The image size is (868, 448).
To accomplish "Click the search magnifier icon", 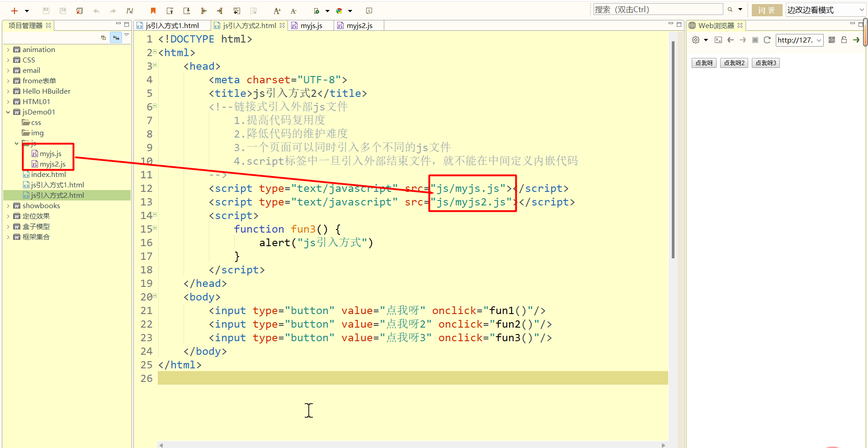I will (730, 10).
